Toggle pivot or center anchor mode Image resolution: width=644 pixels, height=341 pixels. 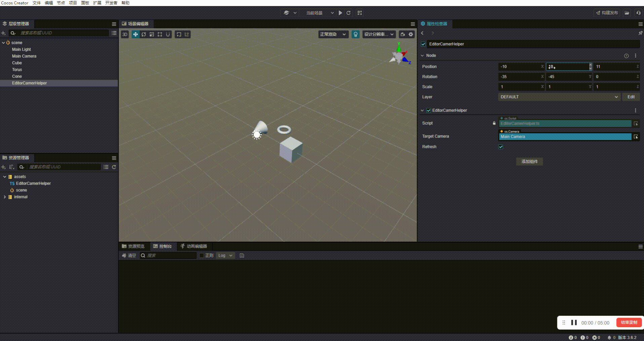tap(179, 34)
